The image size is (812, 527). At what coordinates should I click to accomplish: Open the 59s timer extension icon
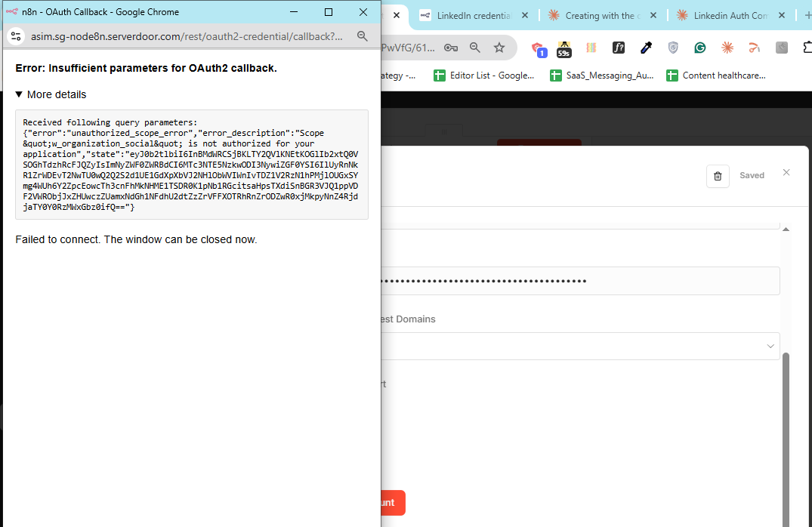564,49
